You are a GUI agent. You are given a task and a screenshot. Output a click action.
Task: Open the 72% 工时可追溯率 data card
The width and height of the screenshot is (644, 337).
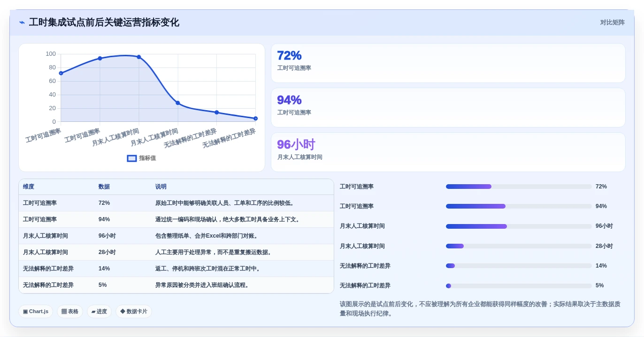(x=448, y=63)
